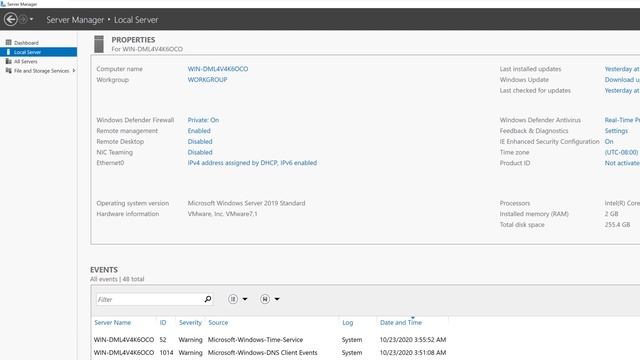Click Windows Update 'Download' link
The height and width of the screenshot is (360, 640).
click(x=622, y=80)
